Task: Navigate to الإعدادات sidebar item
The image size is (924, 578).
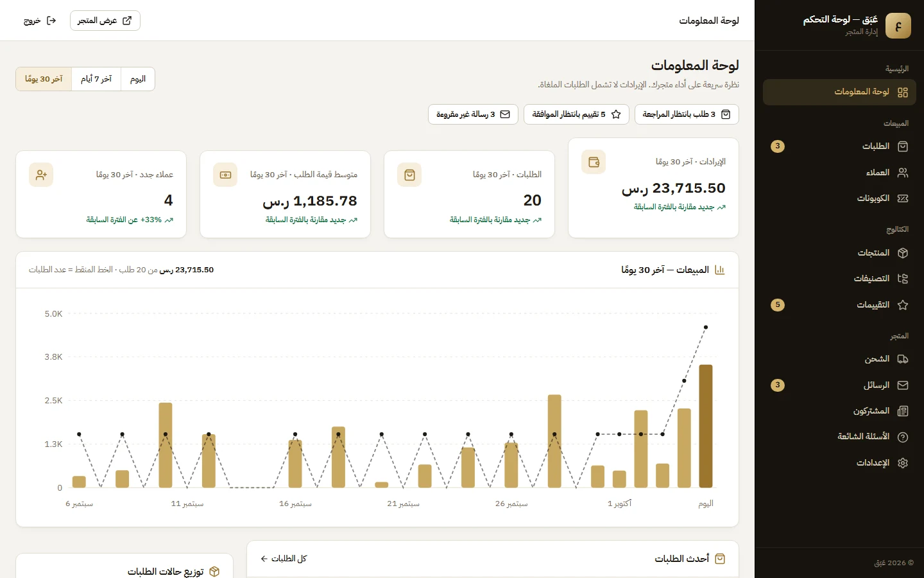Action: (x=839, y=463)
